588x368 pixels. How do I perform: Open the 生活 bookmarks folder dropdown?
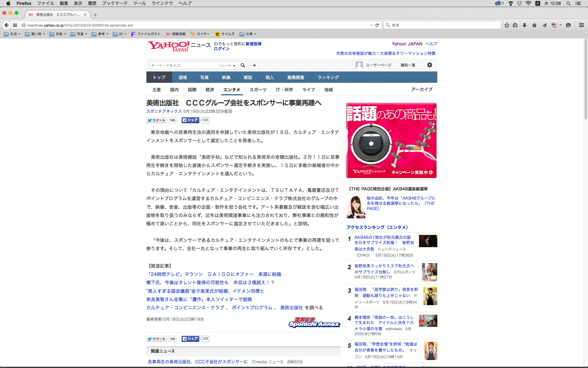12,34
